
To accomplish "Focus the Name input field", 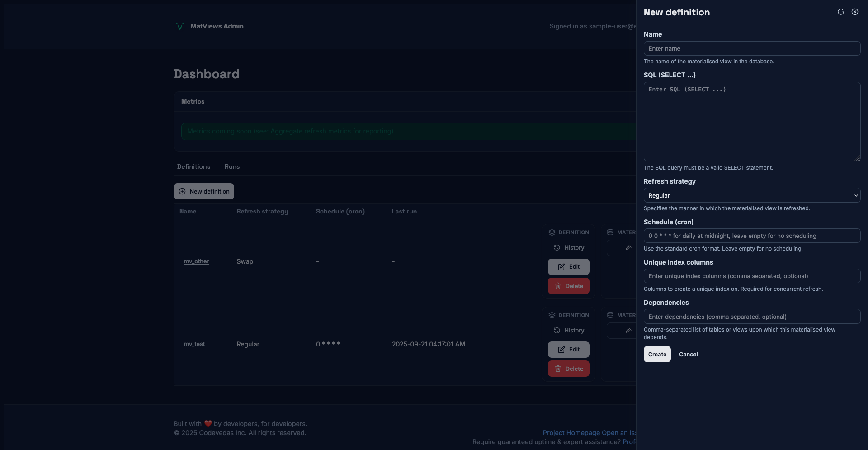I will [751, 49].
